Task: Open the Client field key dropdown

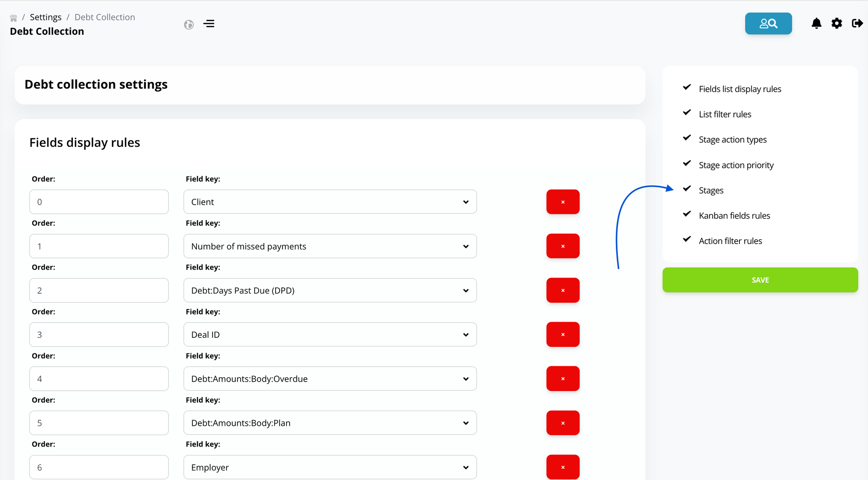Action: point(330,202)
